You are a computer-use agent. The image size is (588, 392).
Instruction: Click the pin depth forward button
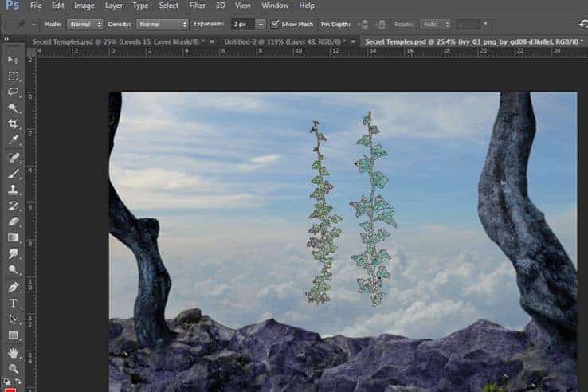(363, 25)
